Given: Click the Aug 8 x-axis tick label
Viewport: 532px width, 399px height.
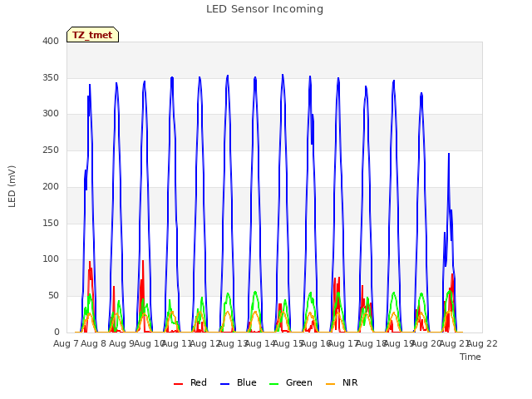Looking at the screenshot, I should point(94,343).
